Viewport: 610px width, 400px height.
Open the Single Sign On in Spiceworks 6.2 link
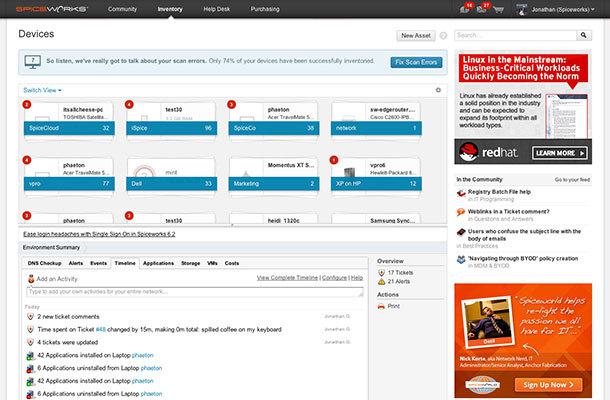click(x=99, y=234)
